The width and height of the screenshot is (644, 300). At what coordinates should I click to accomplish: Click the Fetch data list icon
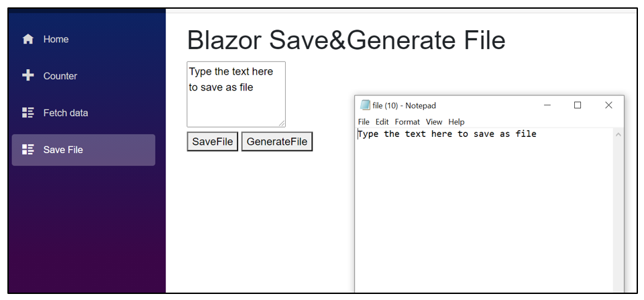click(x=28, y=113)
